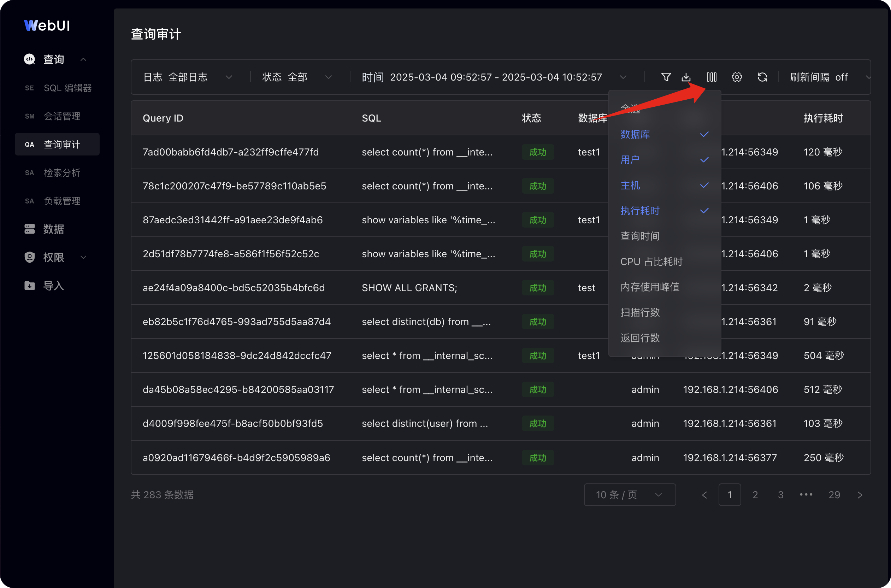891x588 pixels.
Task: Open the 刷新间隔 off dropdown
Action: click(830, 77)
